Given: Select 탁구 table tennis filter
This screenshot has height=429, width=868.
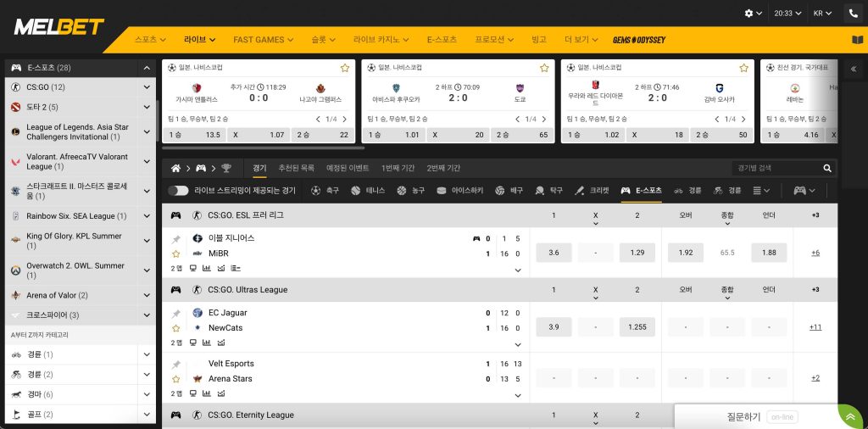Looking at the screenshot, I should click(x=549, y=191).
